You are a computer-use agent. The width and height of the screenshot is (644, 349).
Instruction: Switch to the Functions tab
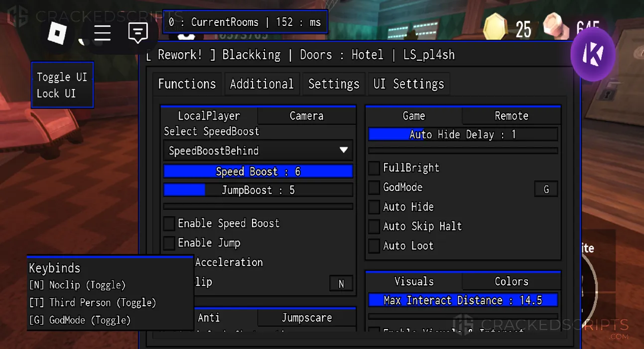[x=187, y=84]
